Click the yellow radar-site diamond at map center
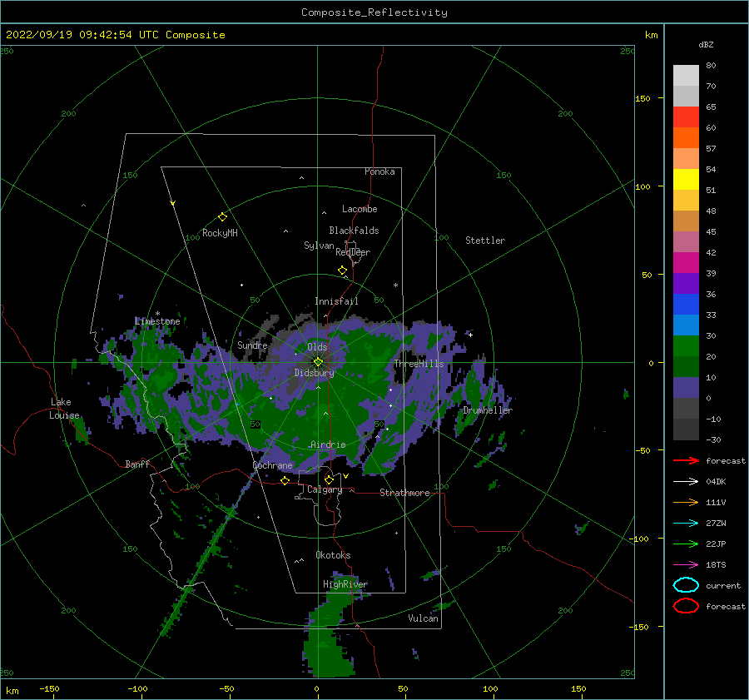749x700 pixels. click(318, 362)
